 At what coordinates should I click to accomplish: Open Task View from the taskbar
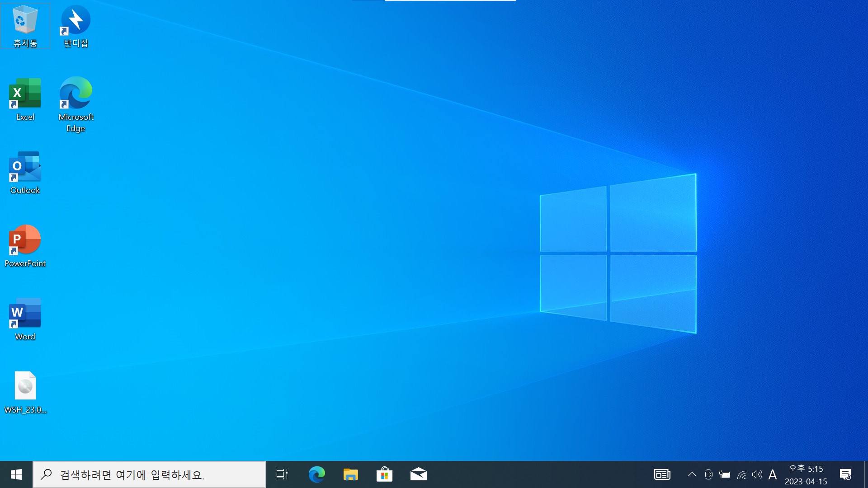(282, 474)
